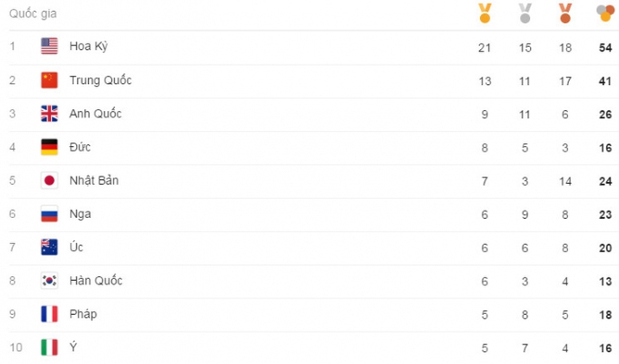The width and height of the screenshot is (619, 364).
Task: Select the Nhật Bản country name
Action: click(94, 181)
